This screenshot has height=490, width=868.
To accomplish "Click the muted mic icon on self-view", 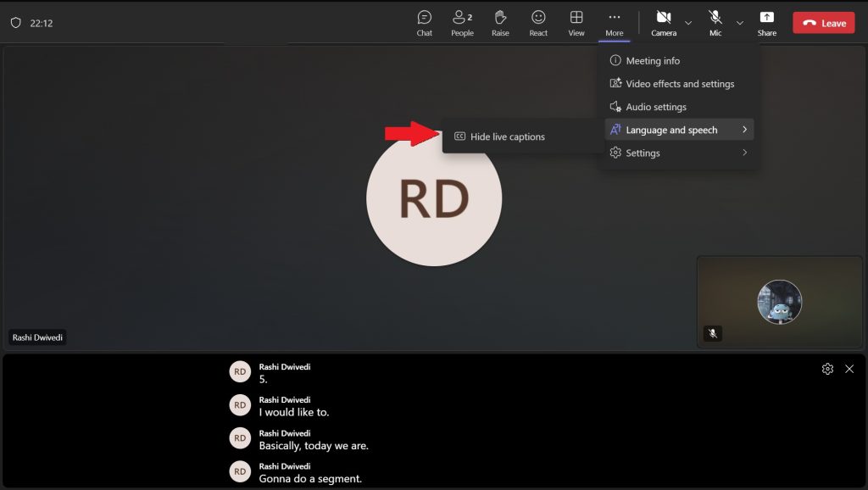I will point(712,333).
